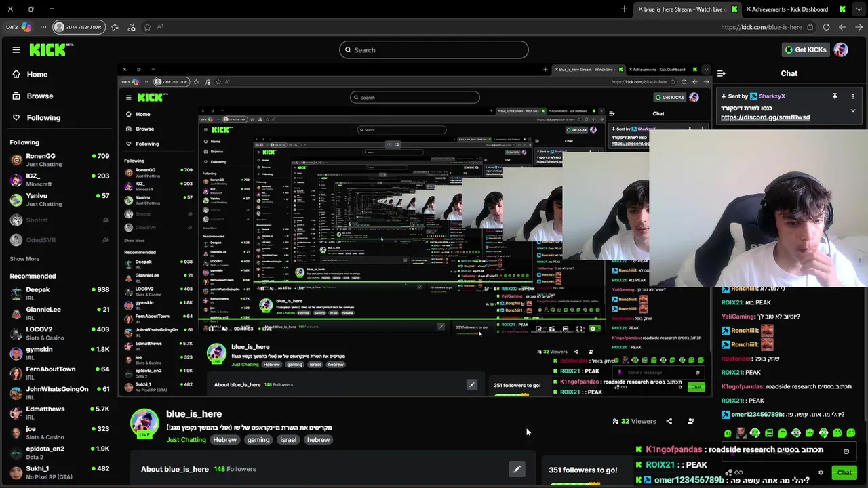Viewport: 868px width, 488px height.
Task: Switch to the blue_is_here Stream tab
Action: tap(686, 9)
